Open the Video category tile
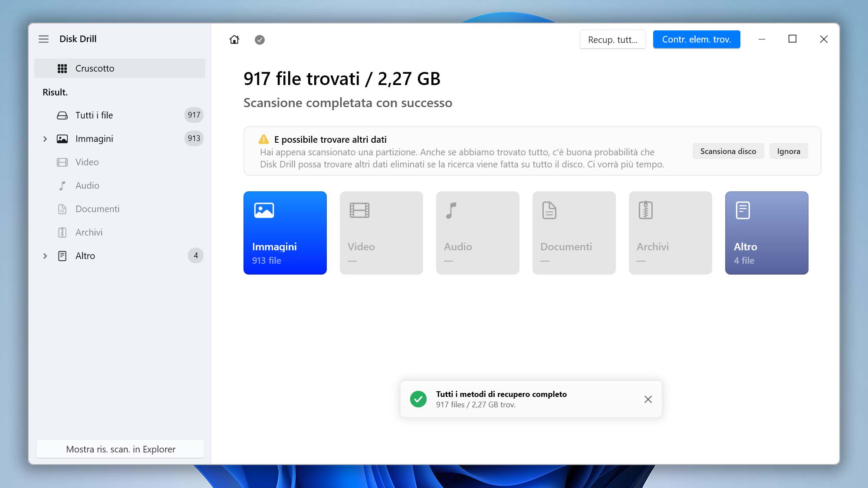Image resolution: width=868 pixels, height=488 pixels. (381, 233)
